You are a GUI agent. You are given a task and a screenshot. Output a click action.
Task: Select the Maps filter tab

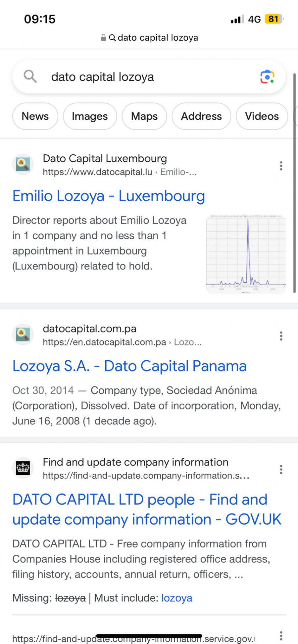point(144,116)
